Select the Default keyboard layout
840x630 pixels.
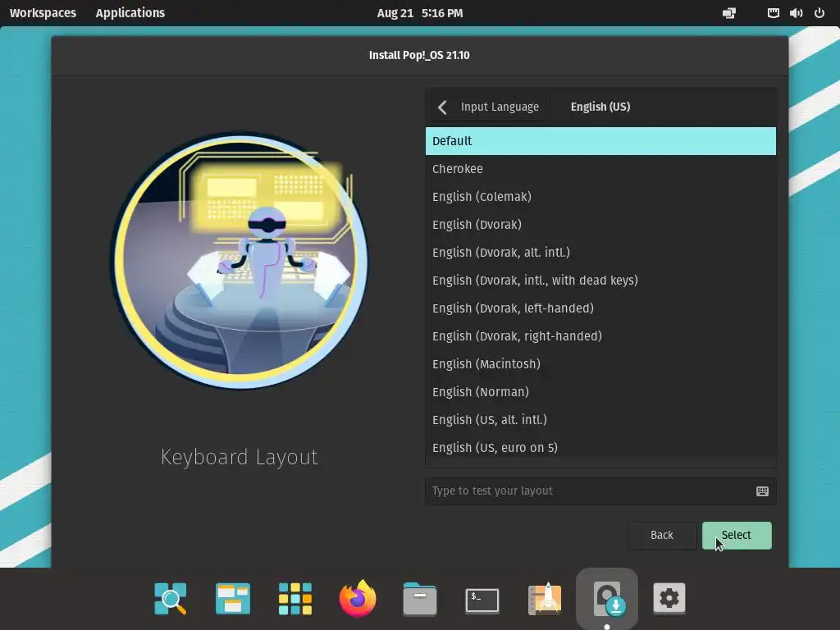pos(600,141)
